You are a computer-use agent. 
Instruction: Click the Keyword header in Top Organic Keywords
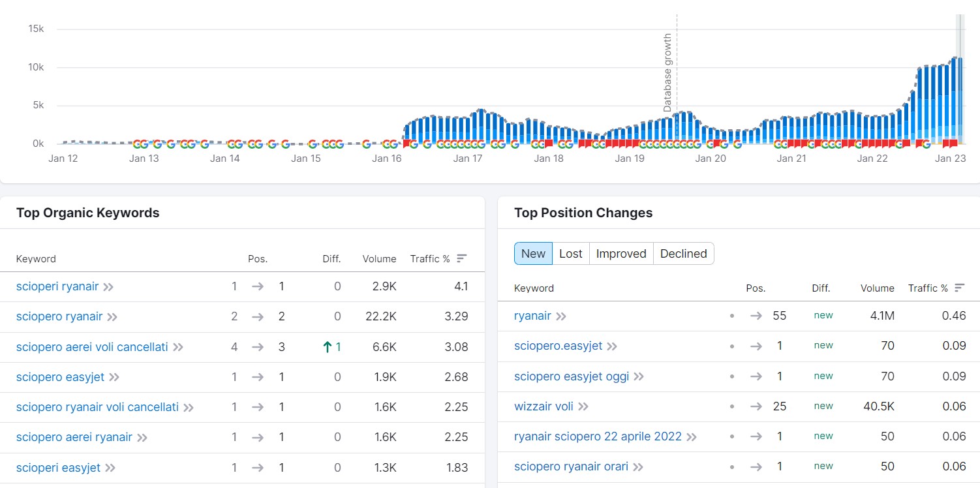tap(36, 259)
